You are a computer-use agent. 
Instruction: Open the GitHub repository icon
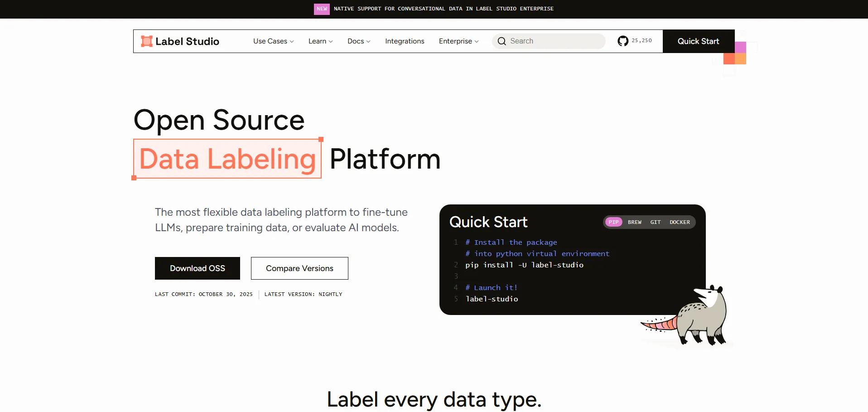point(623,41)
